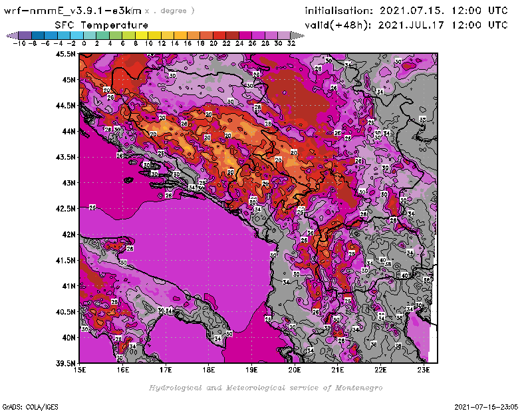Click the GrADS: COLA/IGES credit text

(x=30, y=407)
